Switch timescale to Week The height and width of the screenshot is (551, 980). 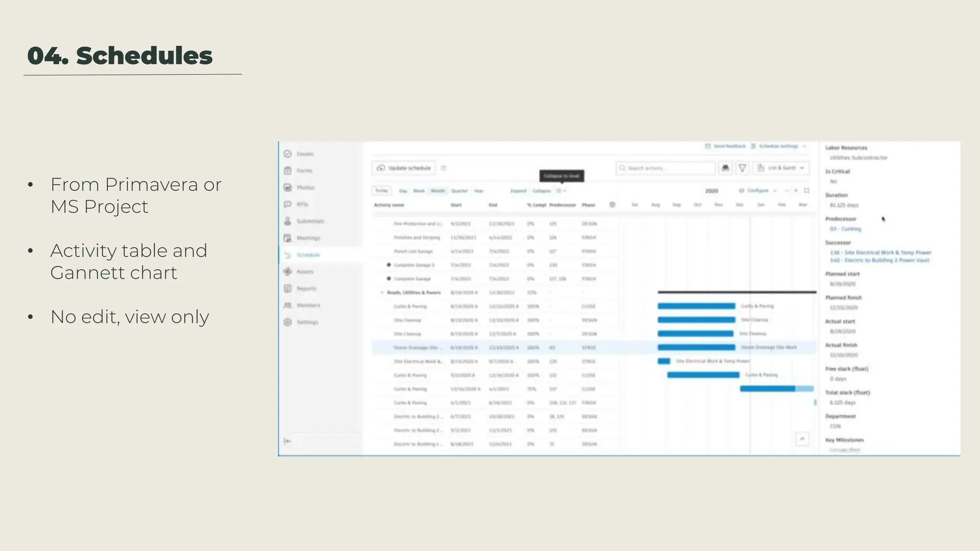tap(419, 191)
